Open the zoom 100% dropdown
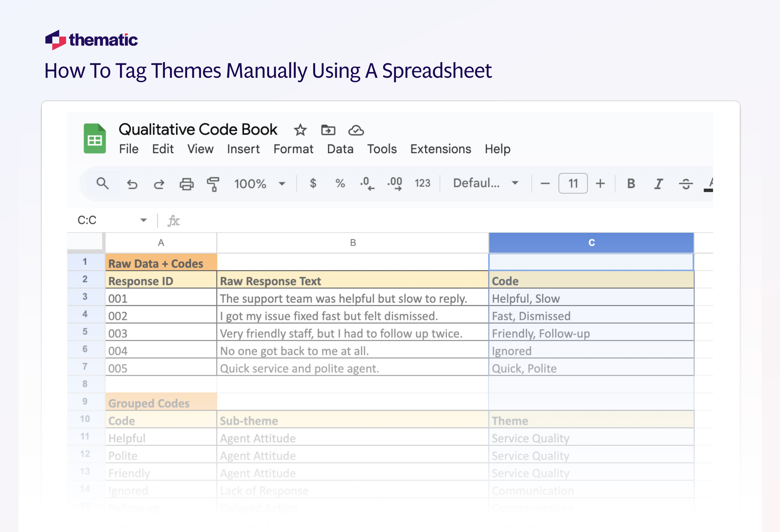The height and width of the screenshot is (532, 780). pos(260,184)
